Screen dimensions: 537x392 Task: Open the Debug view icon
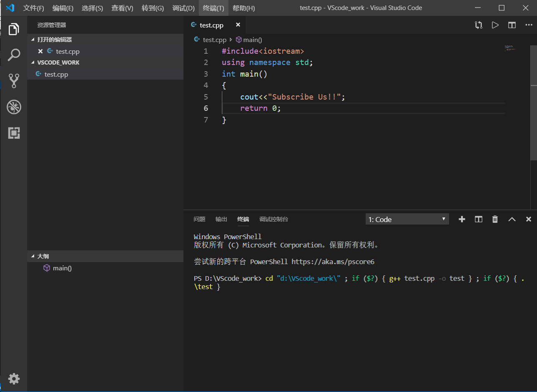coord(14,107)
